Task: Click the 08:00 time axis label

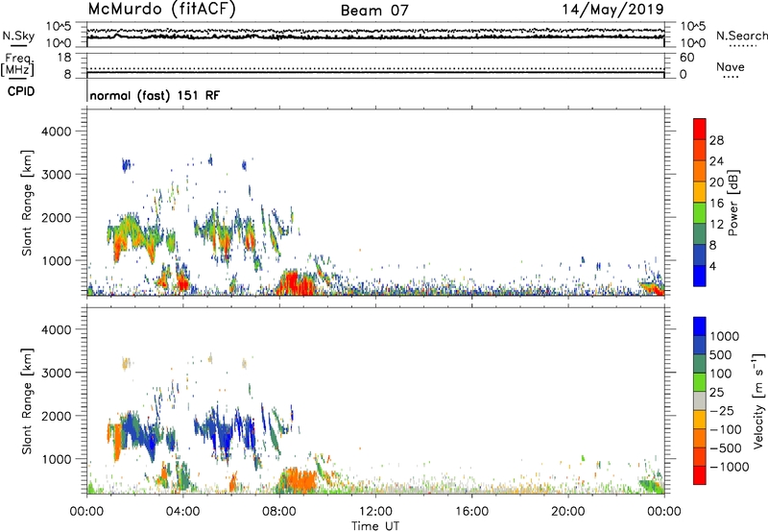Action: [x=279, y=512]
